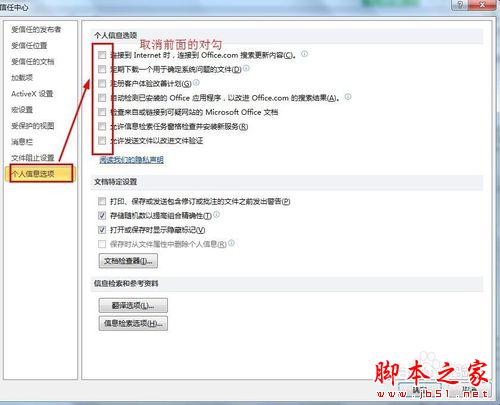This screenshot has width=500, height=405.
Task: Toggle 连接到 Internet 时 Office.com 搜索更新内容 checkbox
Action: coord(102,55)
